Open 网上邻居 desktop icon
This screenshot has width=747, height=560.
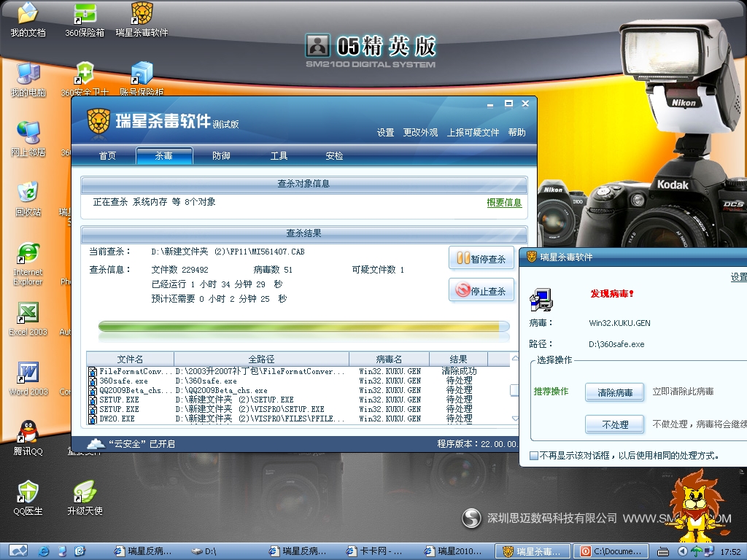pyautogui.click(x=28, y=139)
